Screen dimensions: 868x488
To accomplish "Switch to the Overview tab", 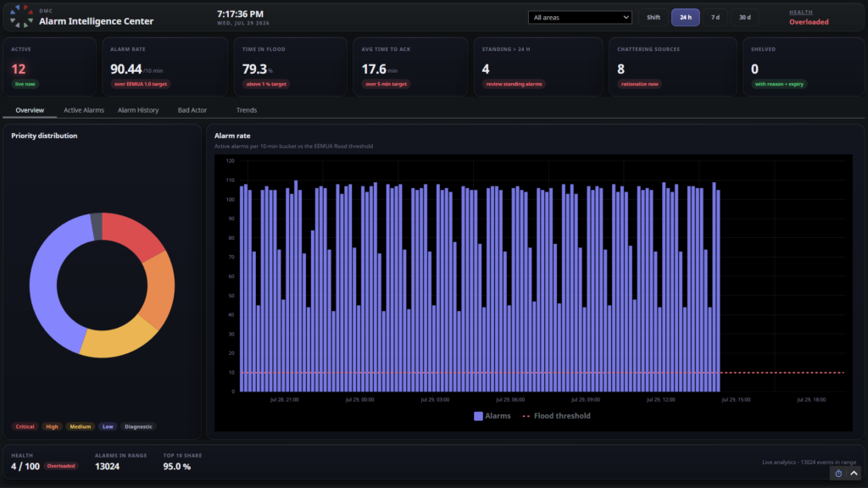I will (x=30, y=110).
